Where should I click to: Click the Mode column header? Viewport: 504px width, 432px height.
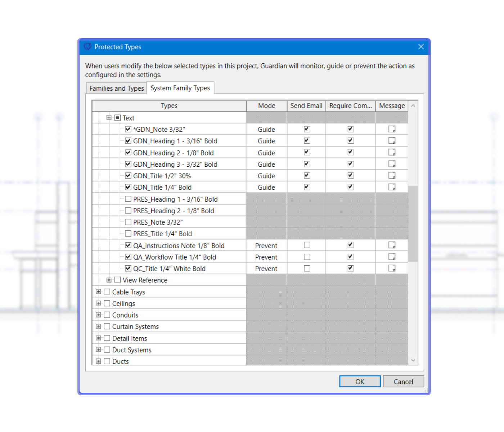point(266,106)
